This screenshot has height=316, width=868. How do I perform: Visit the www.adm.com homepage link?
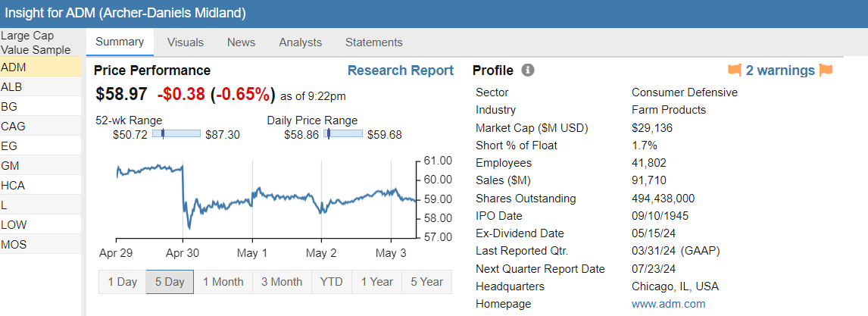(x=668, y=304)
